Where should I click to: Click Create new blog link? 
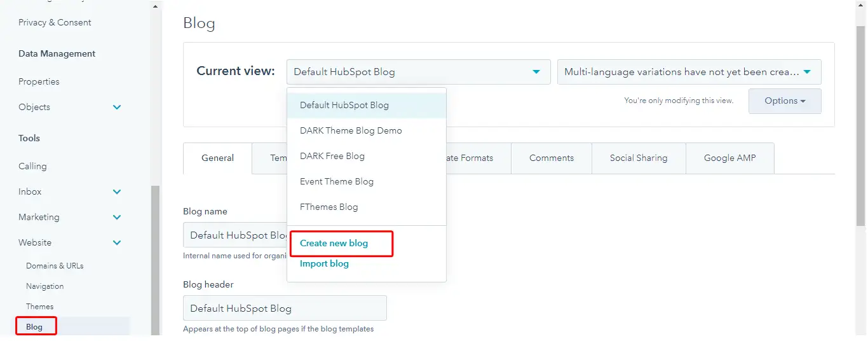334,243
